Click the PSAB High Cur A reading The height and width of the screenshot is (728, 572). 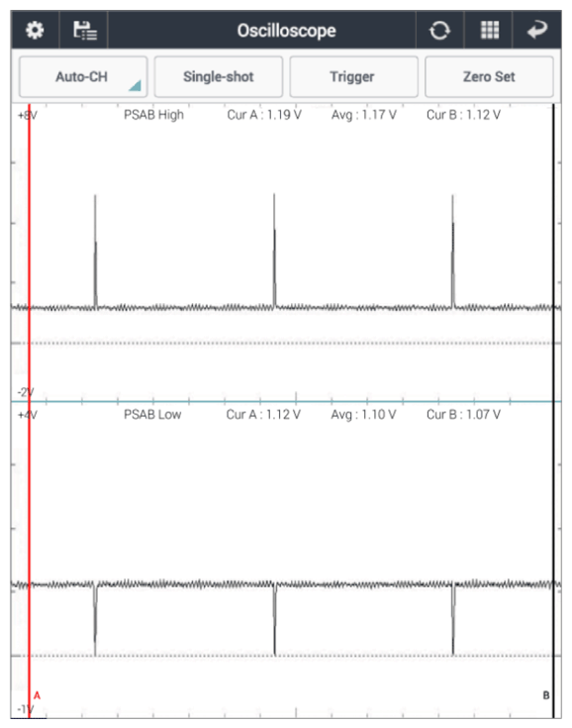[x=264, y=115]
